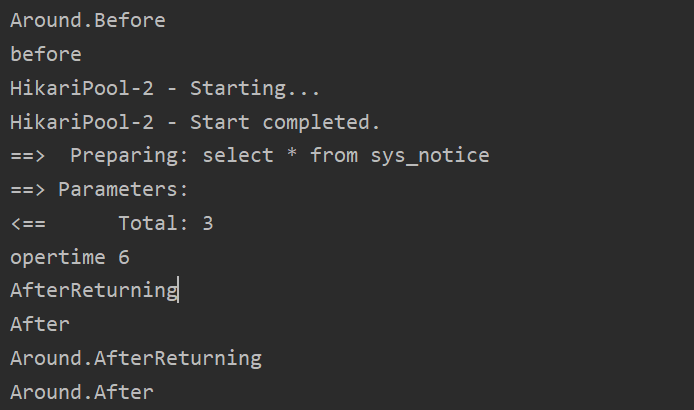The image size is (694, 410).
Task: Click the number 3 after Total
Action: (208, 224)
